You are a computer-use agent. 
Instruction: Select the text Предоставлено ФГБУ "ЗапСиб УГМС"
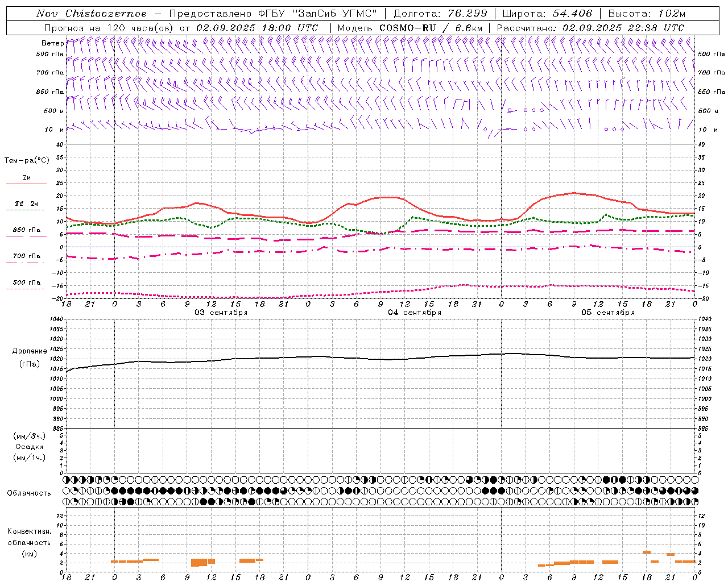[x=273, y=14]
